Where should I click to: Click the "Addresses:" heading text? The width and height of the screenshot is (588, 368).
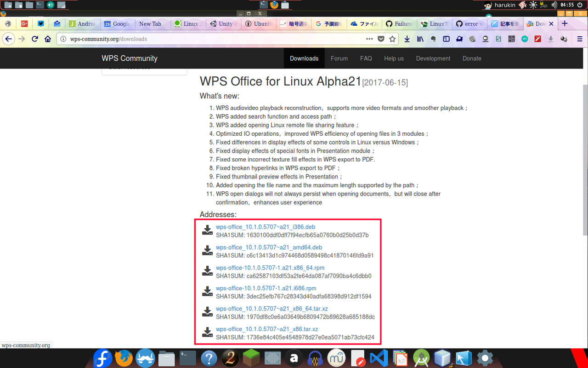(x=218, y=214)
